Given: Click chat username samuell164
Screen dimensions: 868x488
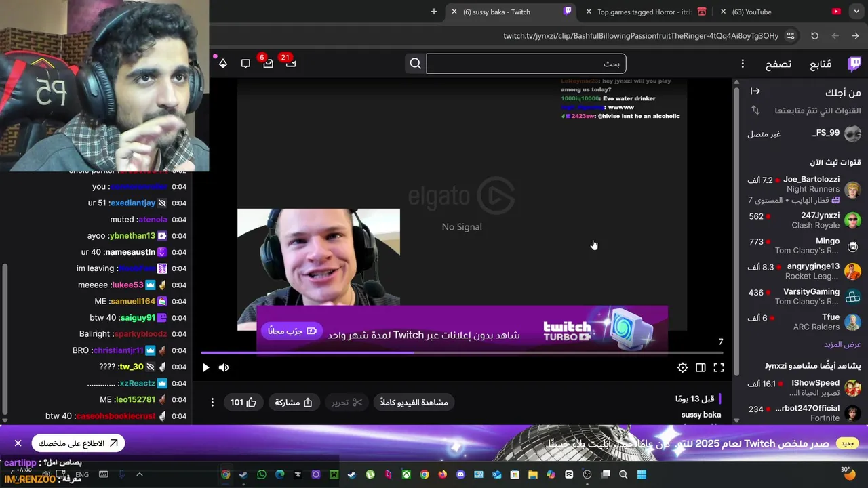Looking at the screenshot, I should 133,302.
